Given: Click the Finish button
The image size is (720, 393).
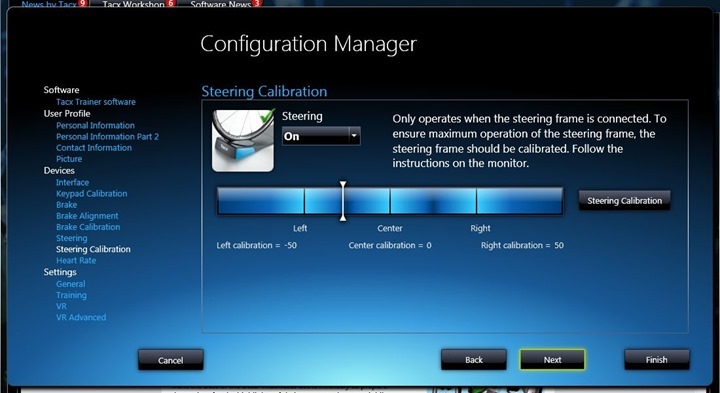Looking at the screenshot, I should pyautogui.click(x=657, y=359).
